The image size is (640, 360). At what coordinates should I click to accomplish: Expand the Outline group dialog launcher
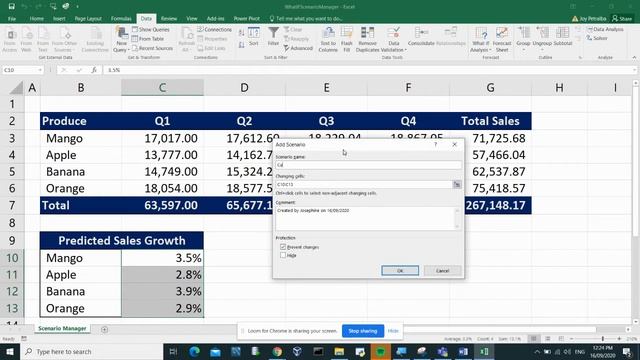[x=580, y=58]
